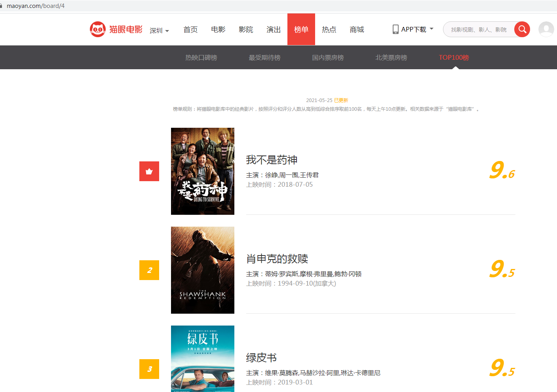Screen dimensions: 557x392
Task: Switch to the 热映口碑榜 tab
Action: click(201, 57)
